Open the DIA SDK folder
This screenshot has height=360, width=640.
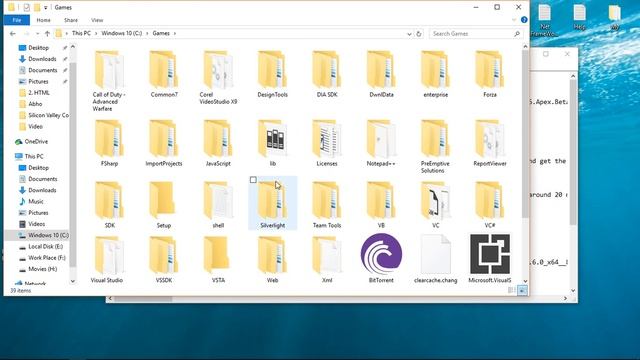coord(327,73)
